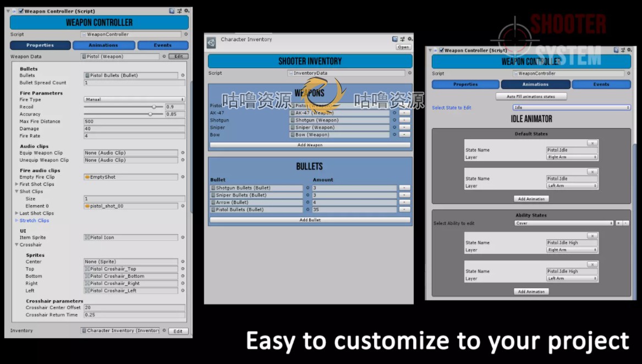Remove Shotgun weapon with its minus button
Image resolution: width=642 pixels, height=364 pixels.
(404, 120)
